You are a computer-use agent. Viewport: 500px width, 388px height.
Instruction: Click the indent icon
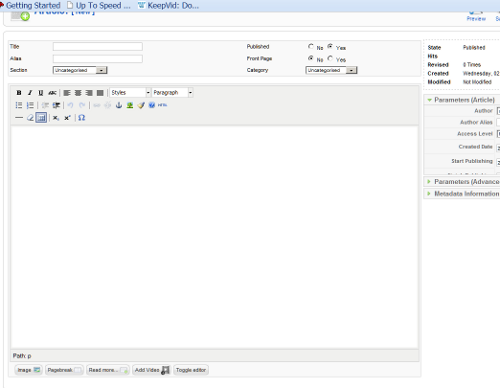click(x=56, y=105)
